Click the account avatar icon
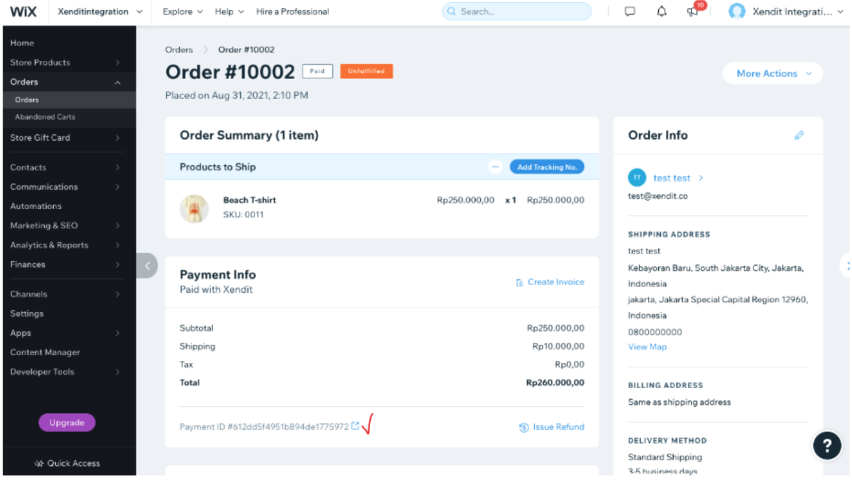 pos(737,11)
